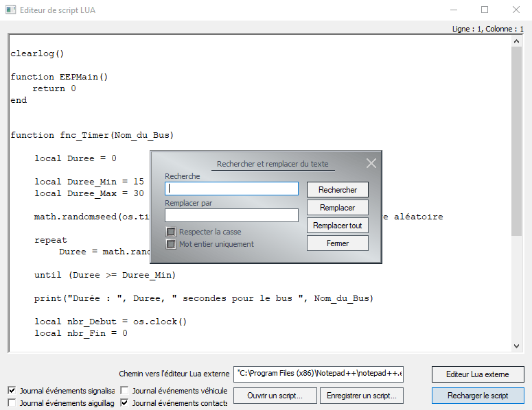Close the LUA script editor window
Viewport: 532px width, 410px height.
pos(516,10)
